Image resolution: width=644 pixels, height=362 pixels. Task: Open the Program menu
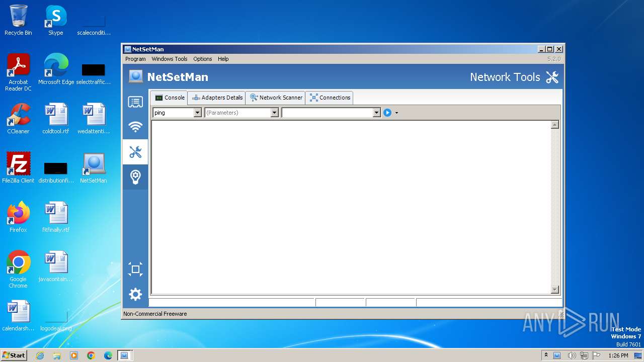point(135,59)
